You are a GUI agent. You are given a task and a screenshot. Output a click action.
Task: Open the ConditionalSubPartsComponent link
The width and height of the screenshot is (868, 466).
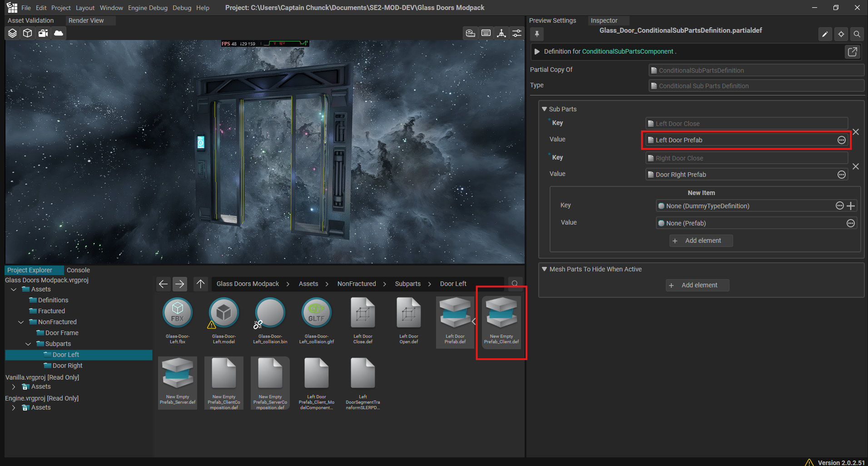(x=627, y=52)
